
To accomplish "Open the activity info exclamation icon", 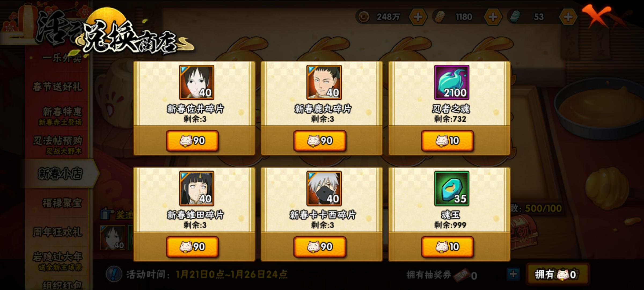I will 114,274.
